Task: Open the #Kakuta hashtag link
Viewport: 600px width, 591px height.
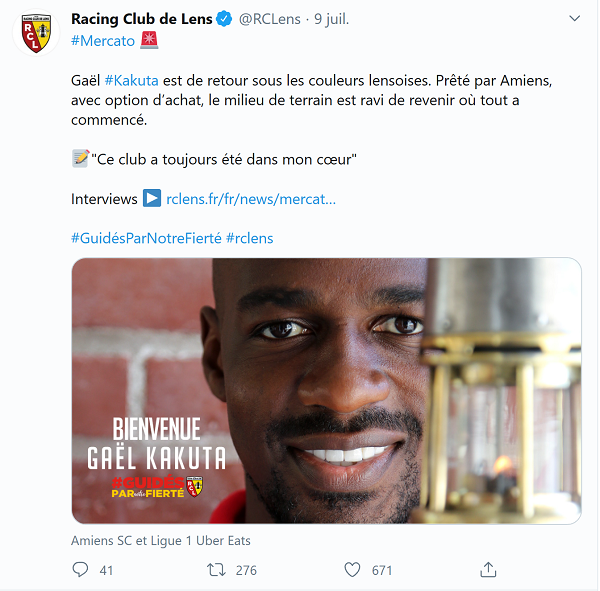Action: coord(131,80)
